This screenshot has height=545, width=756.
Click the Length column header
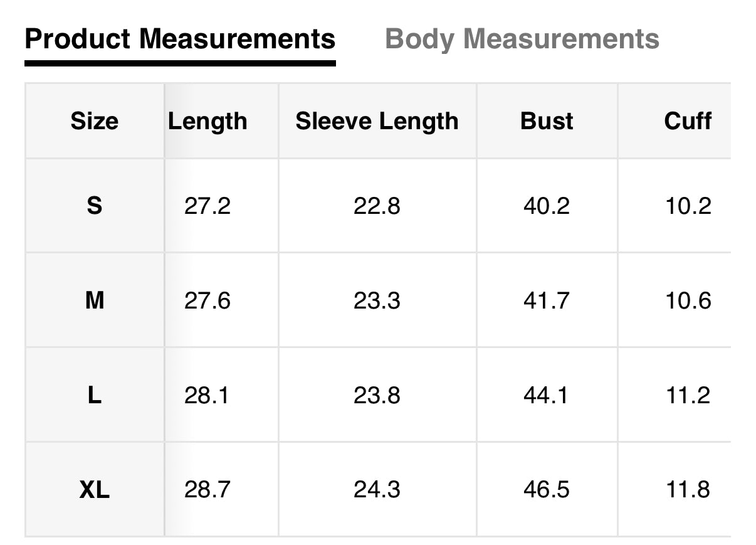pyautogui.click(x=207, y=120)
